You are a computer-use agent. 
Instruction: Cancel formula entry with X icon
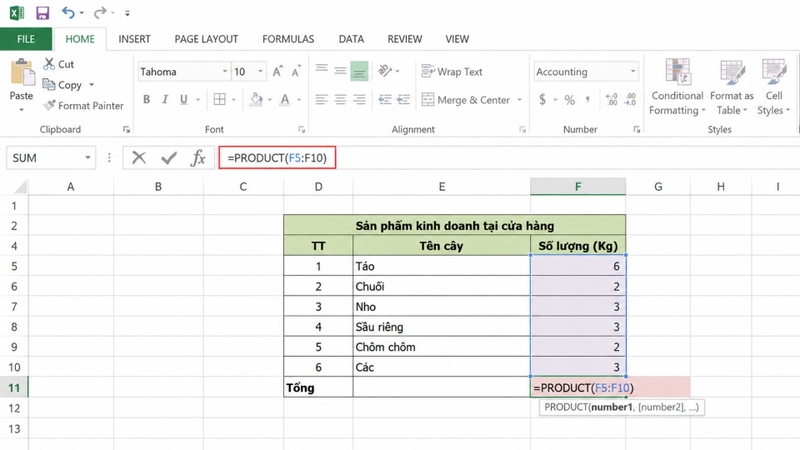[139, 158]
